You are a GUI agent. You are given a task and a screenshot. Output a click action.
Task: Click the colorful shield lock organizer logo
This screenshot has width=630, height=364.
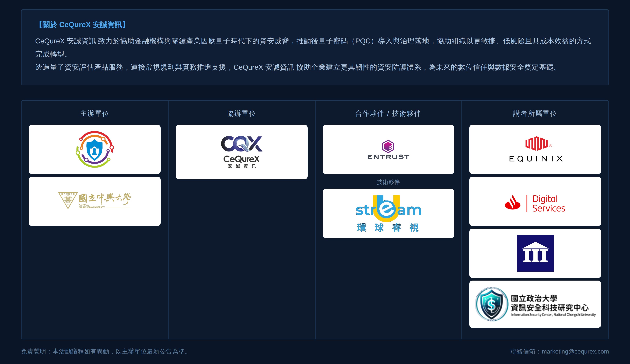pyautogui.click(x=95, y=149)
